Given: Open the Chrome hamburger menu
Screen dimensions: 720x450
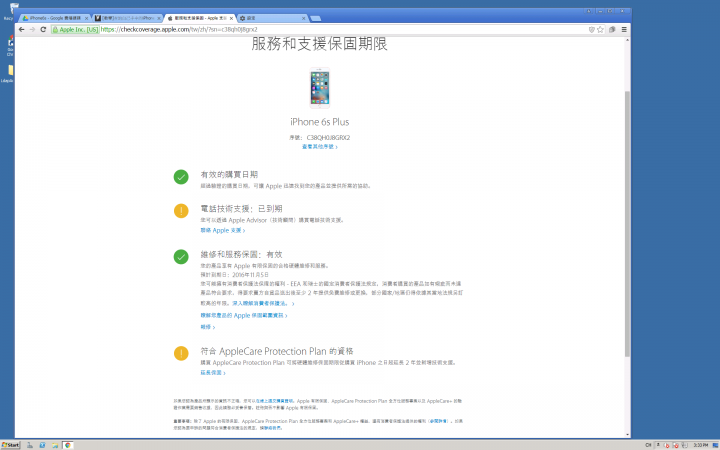Looking at the screenshot, I should [x=624, y=29].
